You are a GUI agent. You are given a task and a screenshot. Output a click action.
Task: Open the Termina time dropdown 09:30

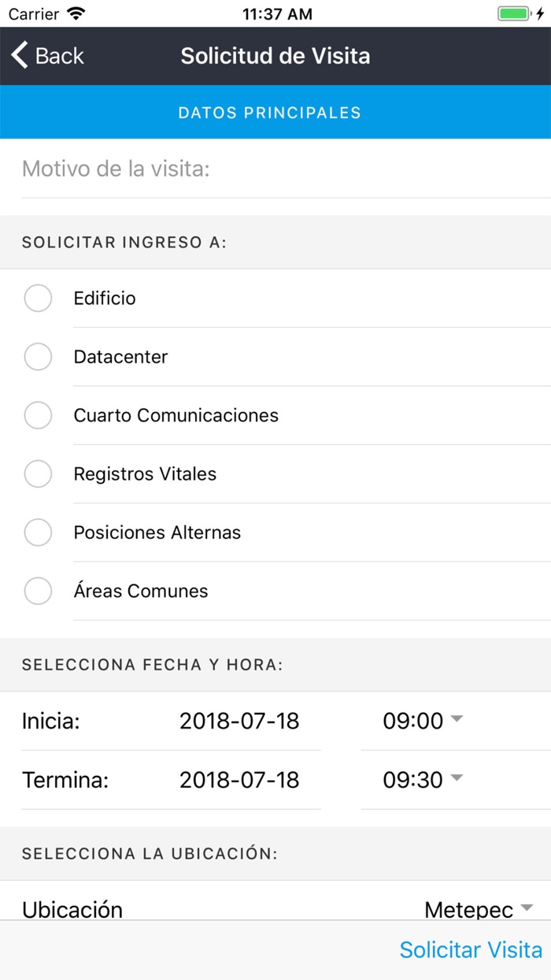pyautogui.click(x=423, y=780)
